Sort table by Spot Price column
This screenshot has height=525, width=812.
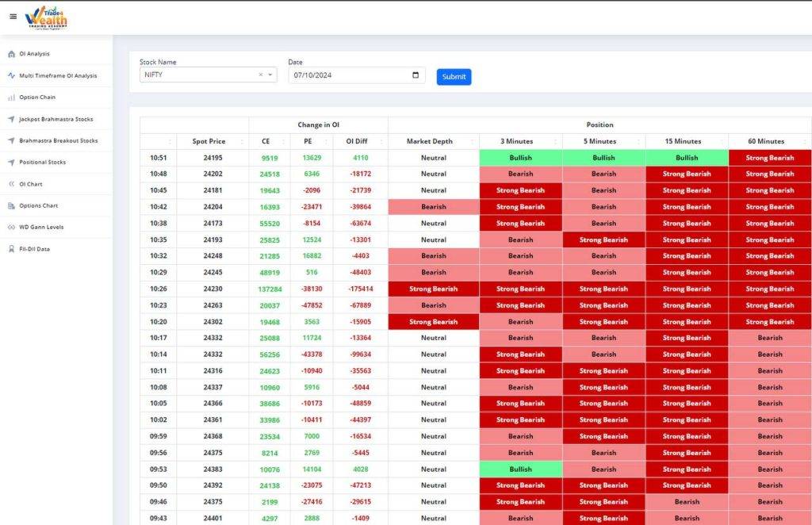tap(209, 141)
